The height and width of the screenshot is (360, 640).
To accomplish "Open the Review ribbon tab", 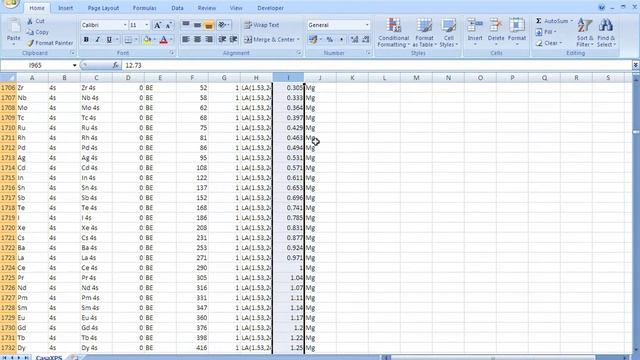I will pyautogui.click(x=207, y=8).
